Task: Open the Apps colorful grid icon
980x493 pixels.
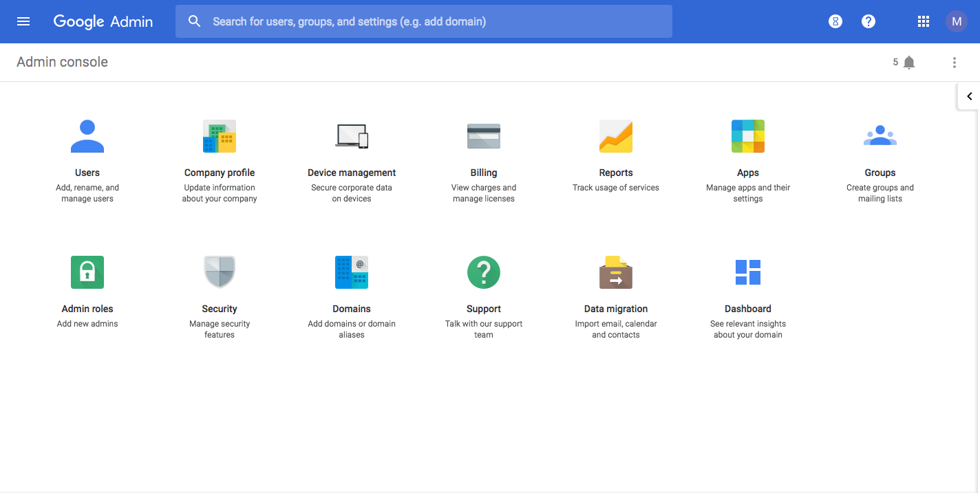Action: pos(748,136)
